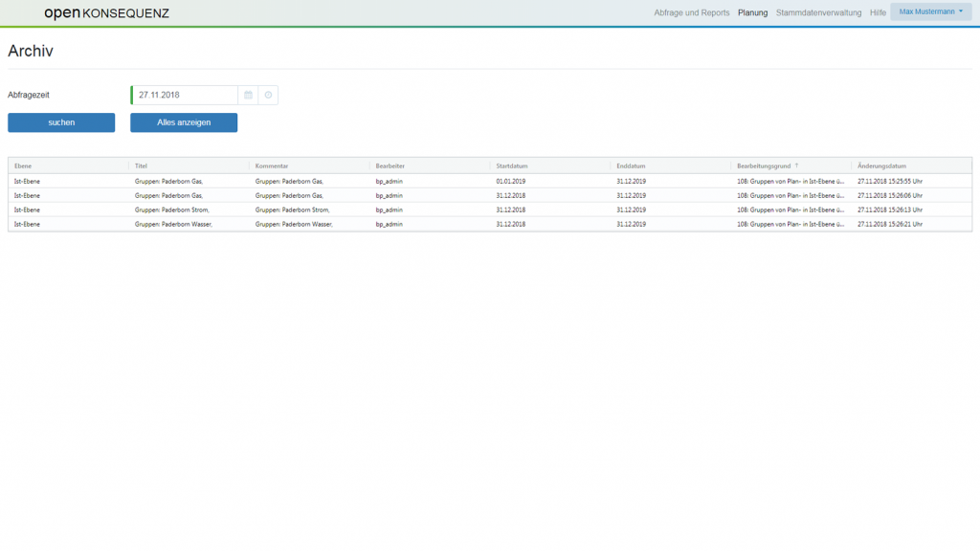Expand the Max Mustermann user dropdown
Screen dimensions: 980x551
click(930, 12)
